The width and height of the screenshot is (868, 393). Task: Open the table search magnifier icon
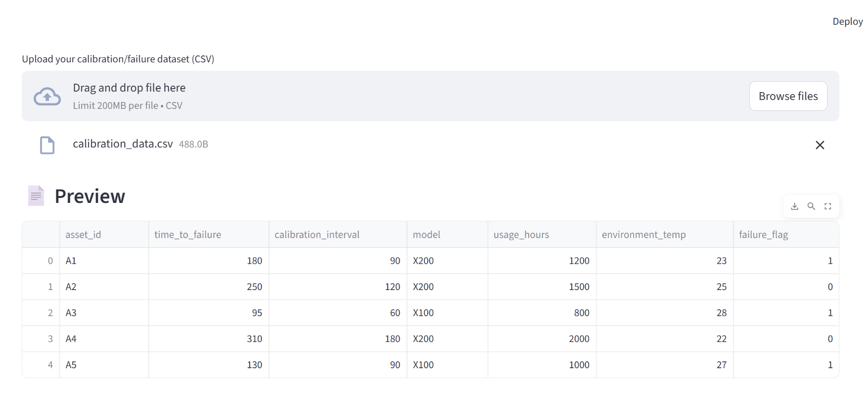pos(811,206)
